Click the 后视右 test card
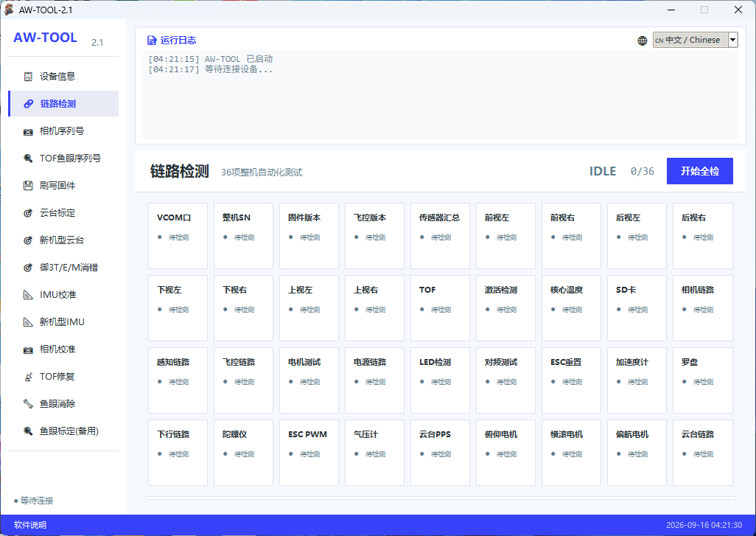The image size is (756, 536). 703,236
